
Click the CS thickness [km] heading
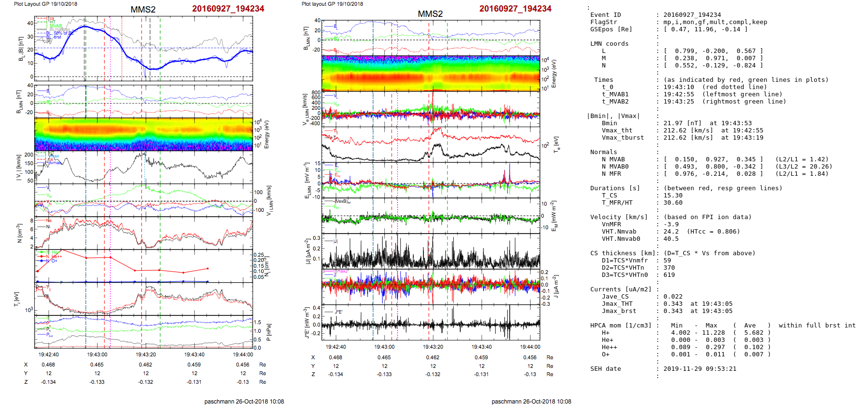point(623,253)
